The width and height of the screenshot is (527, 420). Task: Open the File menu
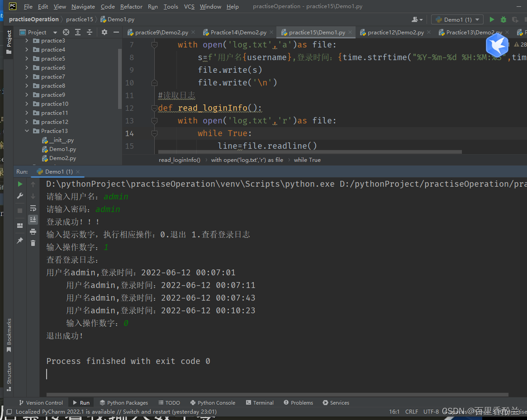point(28,6)
